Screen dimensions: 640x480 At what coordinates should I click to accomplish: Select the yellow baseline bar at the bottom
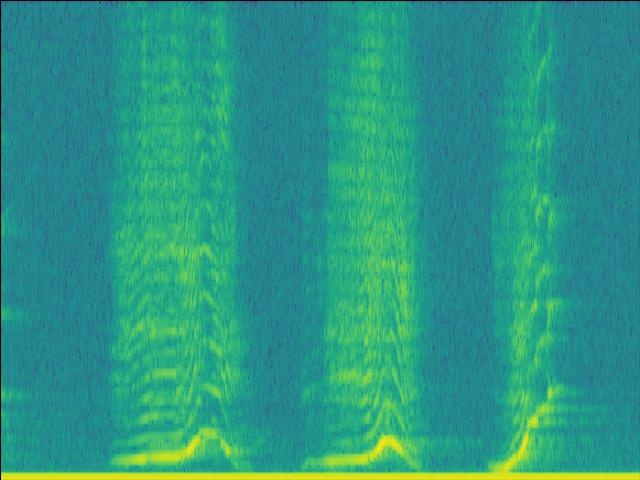point(320,475)
